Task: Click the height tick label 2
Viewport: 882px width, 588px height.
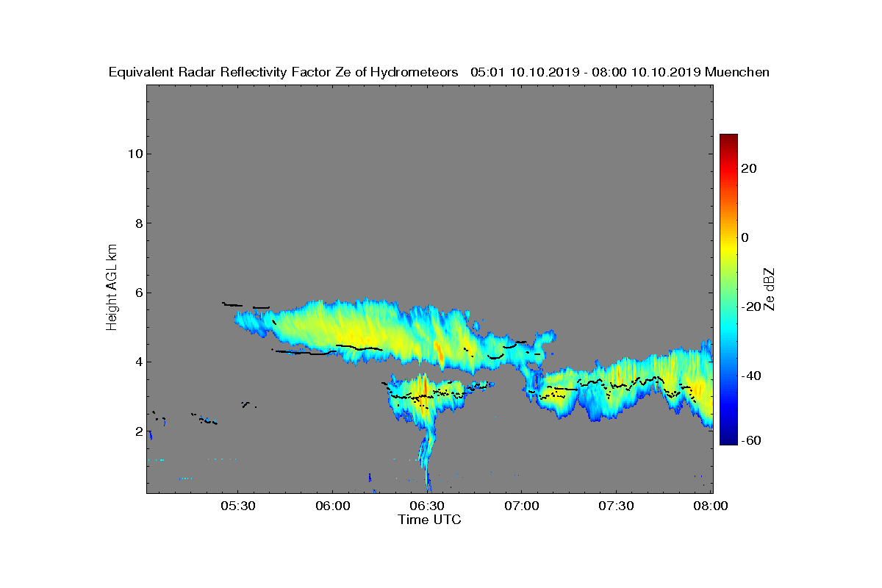Action: tap(137, 431)
